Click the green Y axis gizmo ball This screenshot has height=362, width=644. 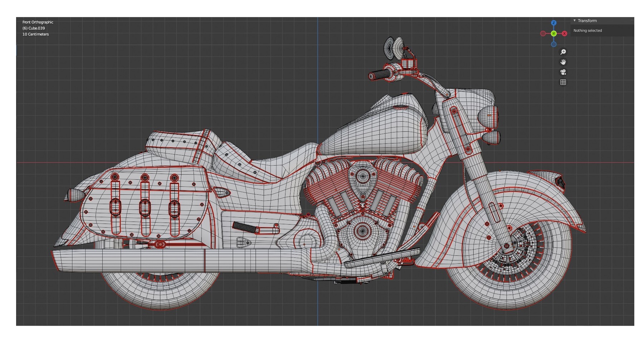553,34
